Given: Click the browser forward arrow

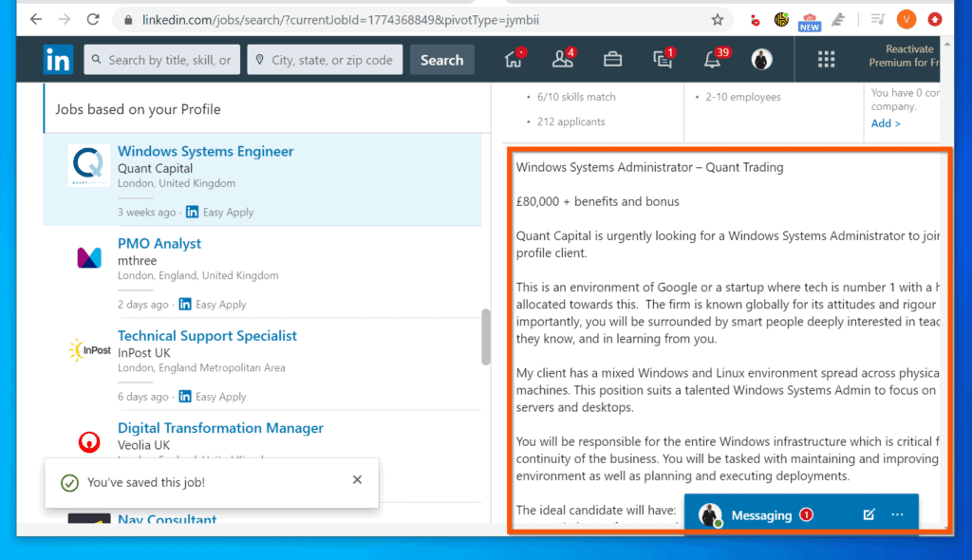Looking at the screenshot, I should coord(65,20).
